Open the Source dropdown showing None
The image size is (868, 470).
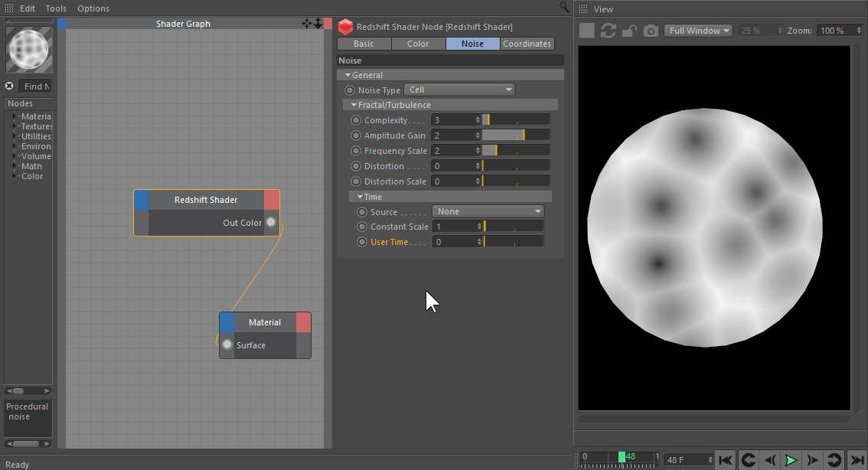click(x=488, y=211)
